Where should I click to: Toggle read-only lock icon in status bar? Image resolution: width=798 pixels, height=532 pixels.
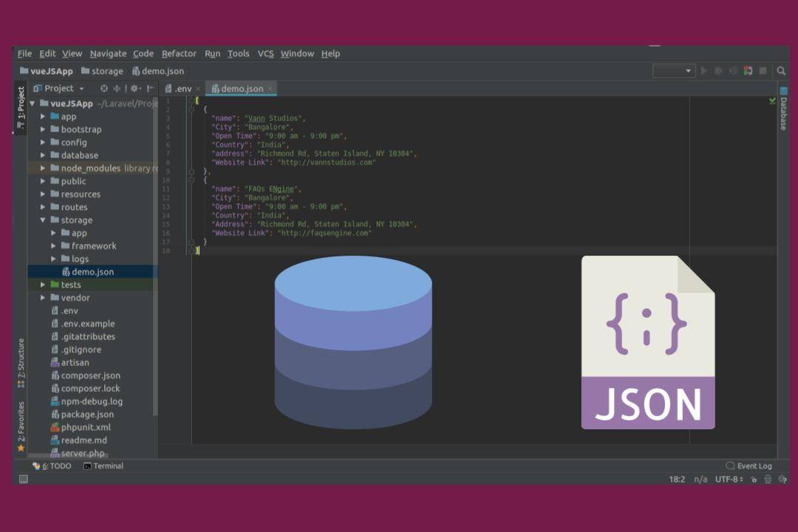pyautogui.click(x=754, y=479)
